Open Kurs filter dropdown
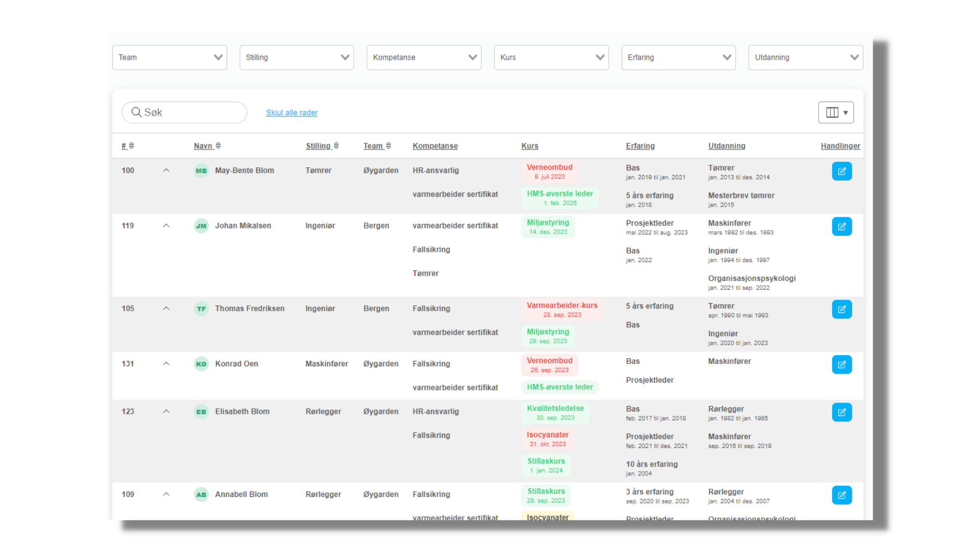 (x=551, y=58)
